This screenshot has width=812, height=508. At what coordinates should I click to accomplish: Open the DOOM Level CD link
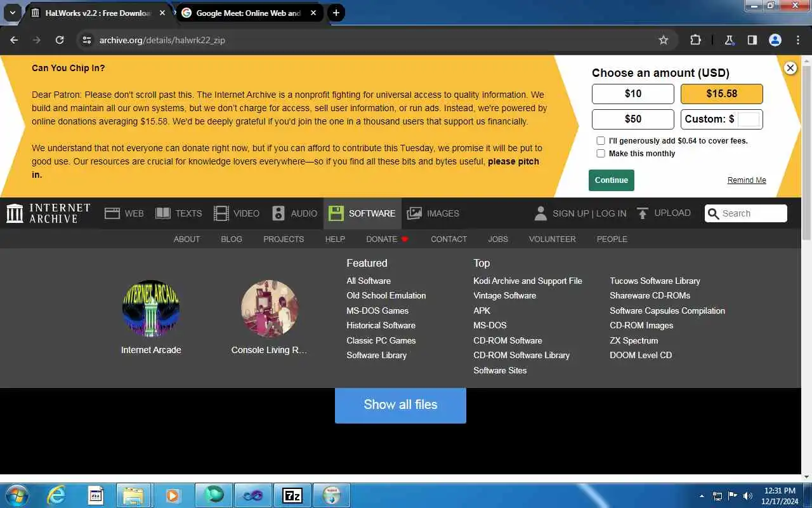(x=641, y=355)
